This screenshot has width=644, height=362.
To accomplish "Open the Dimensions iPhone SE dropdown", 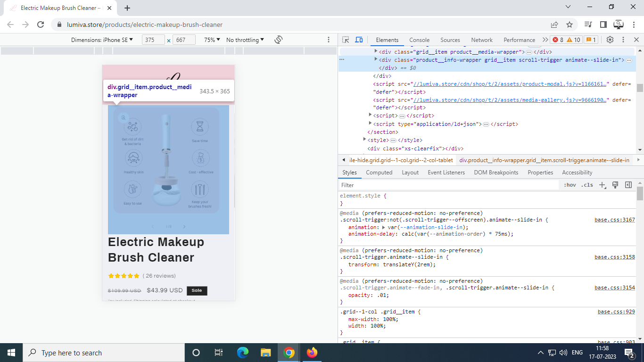I will (x=102, y=40).
